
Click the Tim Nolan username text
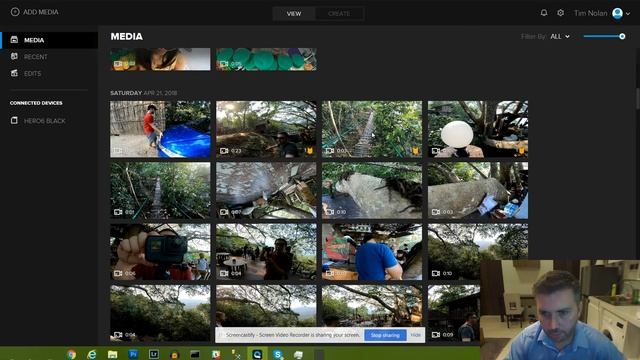coord(590,13)
